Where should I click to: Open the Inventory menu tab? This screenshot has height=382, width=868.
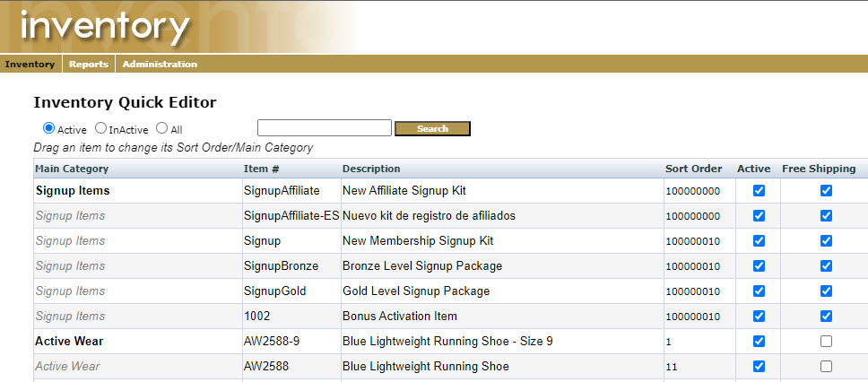click(x=30, y=65)
